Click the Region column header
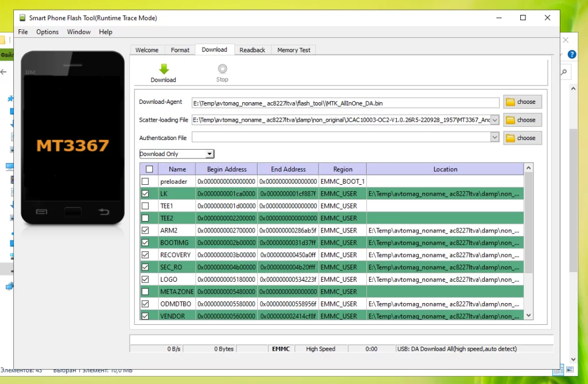 pyautogui.click(x=343, y=169)
